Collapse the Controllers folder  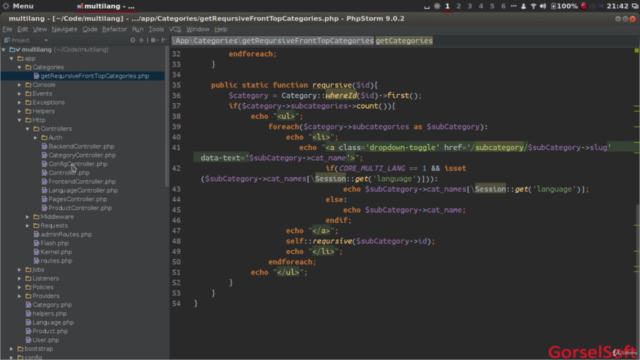coord(28,129)
